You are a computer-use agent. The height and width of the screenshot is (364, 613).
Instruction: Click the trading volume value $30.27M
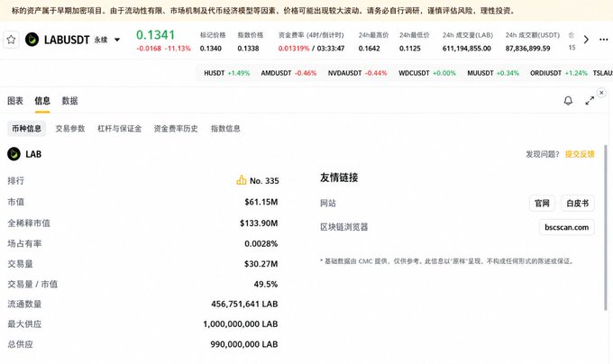(261, 264)
